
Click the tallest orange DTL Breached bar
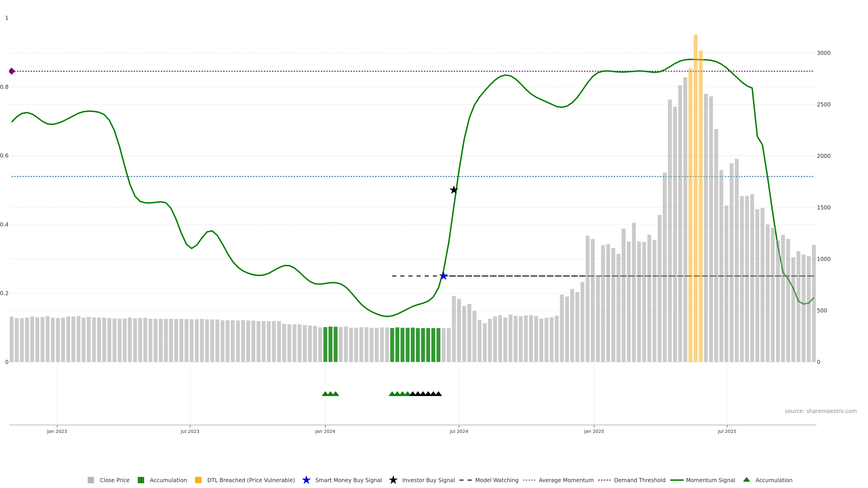[x=696, y=202]
